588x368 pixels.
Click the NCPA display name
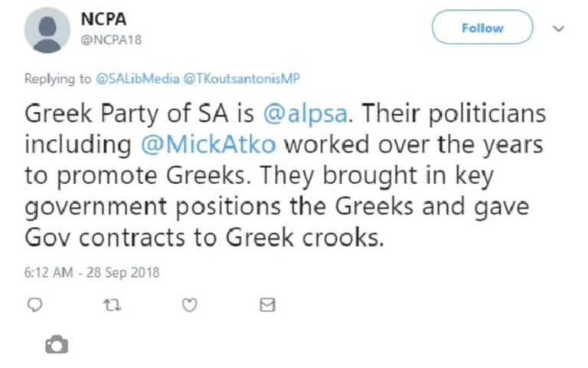(103, 19)
